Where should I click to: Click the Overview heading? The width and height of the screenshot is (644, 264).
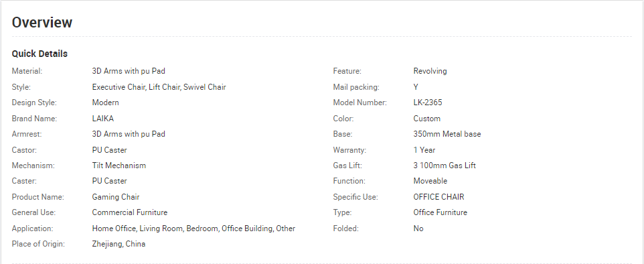tap(42, 22)
